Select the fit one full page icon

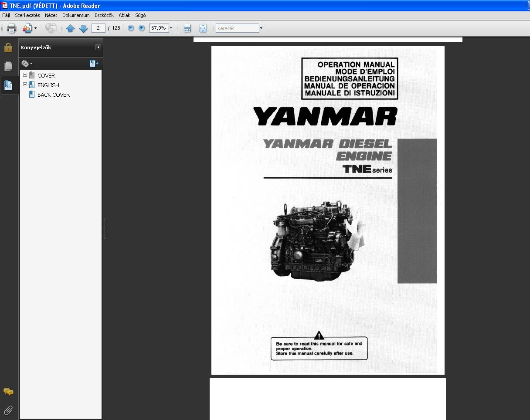pos(203,28)
